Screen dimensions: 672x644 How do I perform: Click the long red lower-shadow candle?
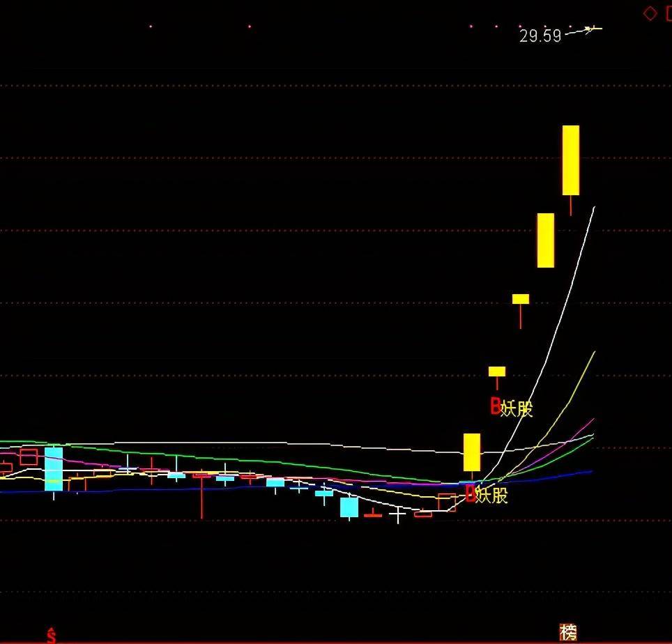[x=202, y=495]
